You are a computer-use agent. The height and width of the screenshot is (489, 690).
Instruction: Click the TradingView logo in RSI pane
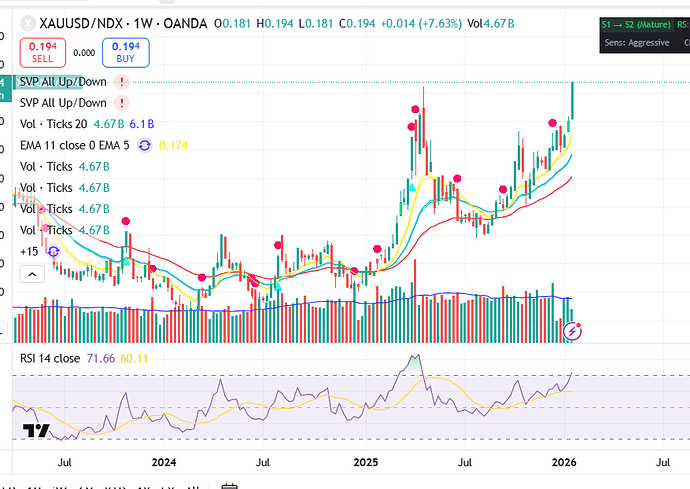(36, 430)
